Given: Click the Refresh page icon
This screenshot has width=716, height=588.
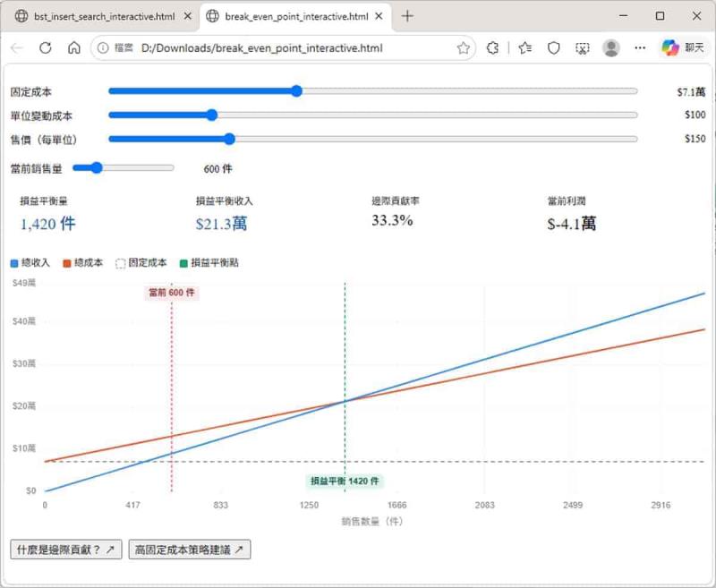Looking at the screenshot, I should [x=44, y=47].
